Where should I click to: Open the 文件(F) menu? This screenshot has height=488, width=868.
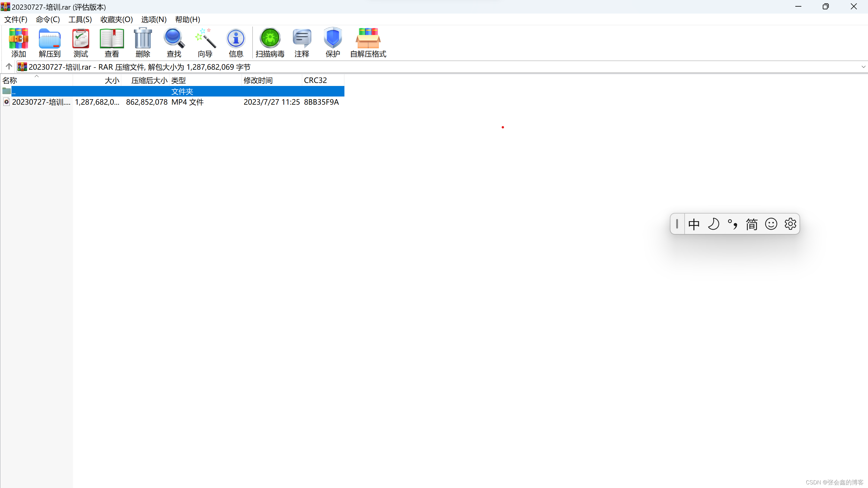tap(16, 19)
